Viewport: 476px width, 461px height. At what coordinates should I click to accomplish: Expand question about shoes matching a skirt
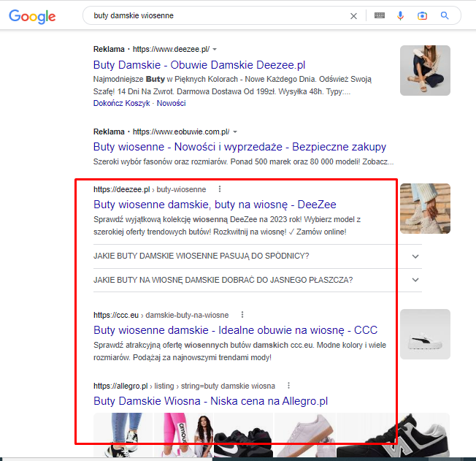click(258, 256)
